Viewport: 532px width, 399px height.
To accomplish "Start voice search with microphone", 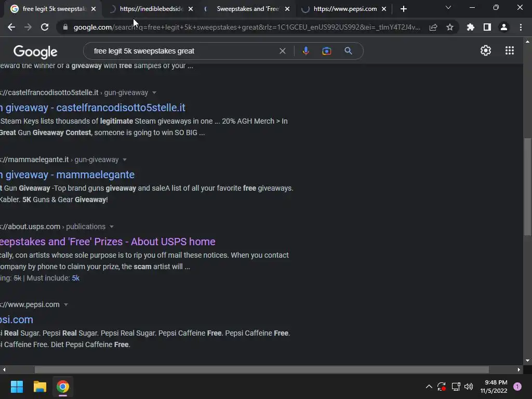I will pos(305,51).
